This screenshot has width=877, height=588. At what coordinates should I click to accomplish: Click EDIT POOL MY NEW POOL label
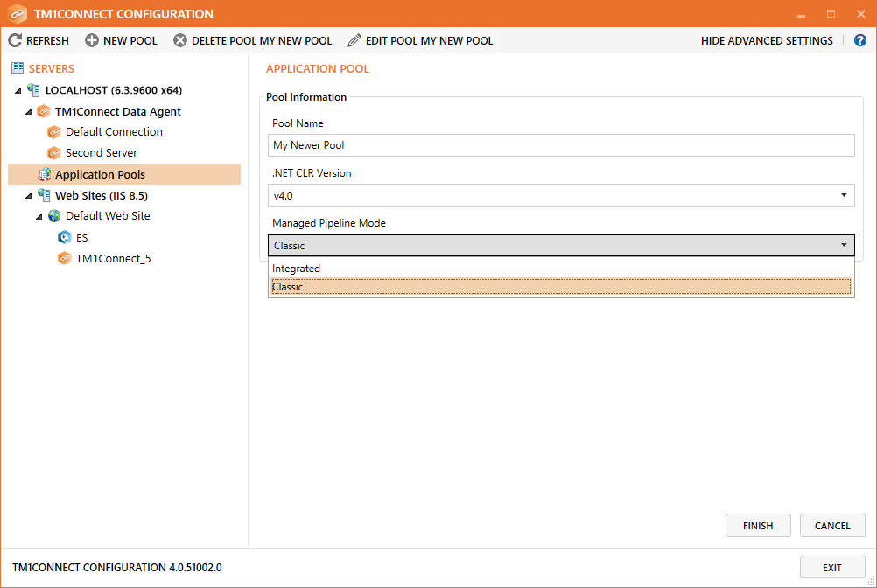pyautogui.click(x=430, y=41)
